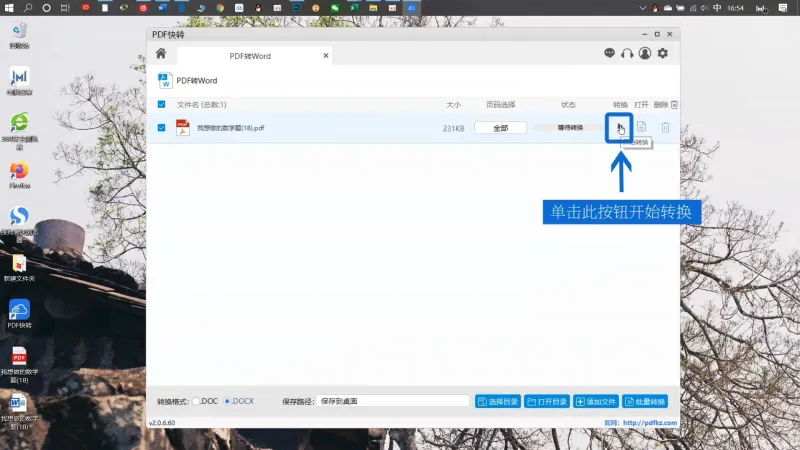Click the v2.0.6.60 version text
This screenshot has width=800, height=450.
[162, 423]
